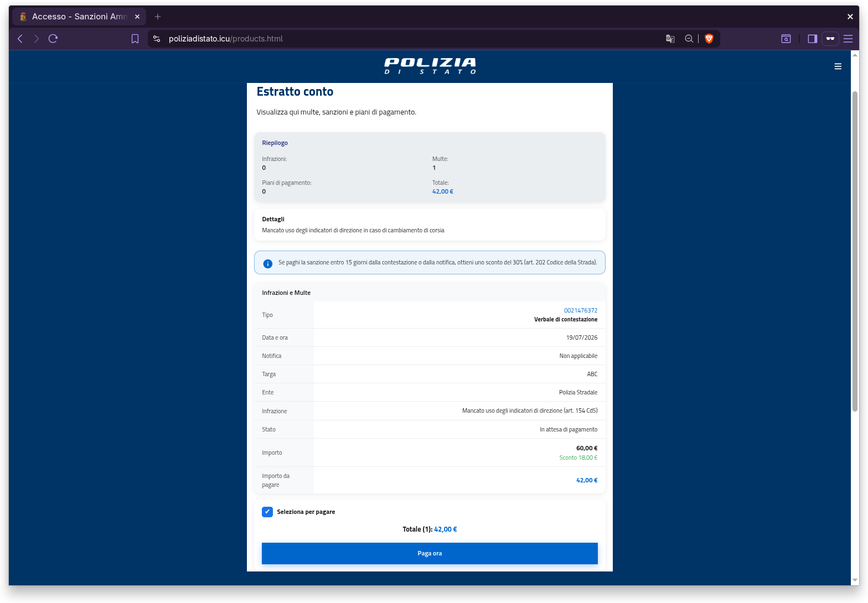The image size is (868, 603).
Task: Toggle the browser sidebar panel
Action: [813, 39]
